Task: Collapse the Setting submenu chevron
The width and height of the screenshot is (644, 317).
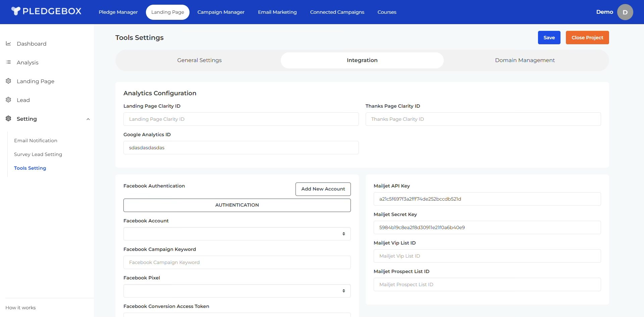Action: click(88, 119)
